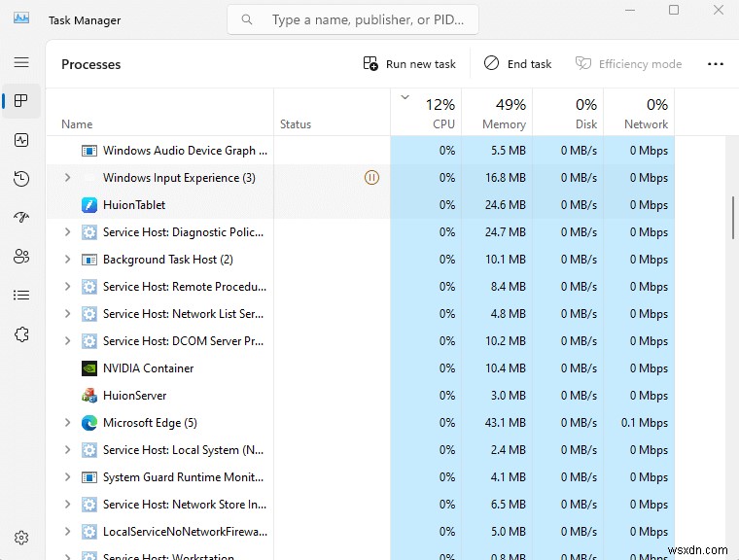Click the search magnifier icon
The image size is (739, 560).
click(x=246, y=19)
